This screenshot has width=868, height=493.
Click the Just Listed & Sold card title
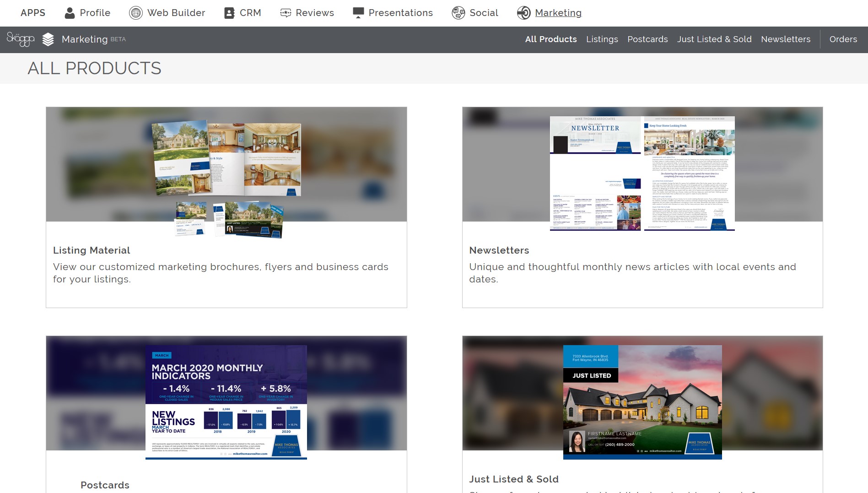tap(514, 479)
